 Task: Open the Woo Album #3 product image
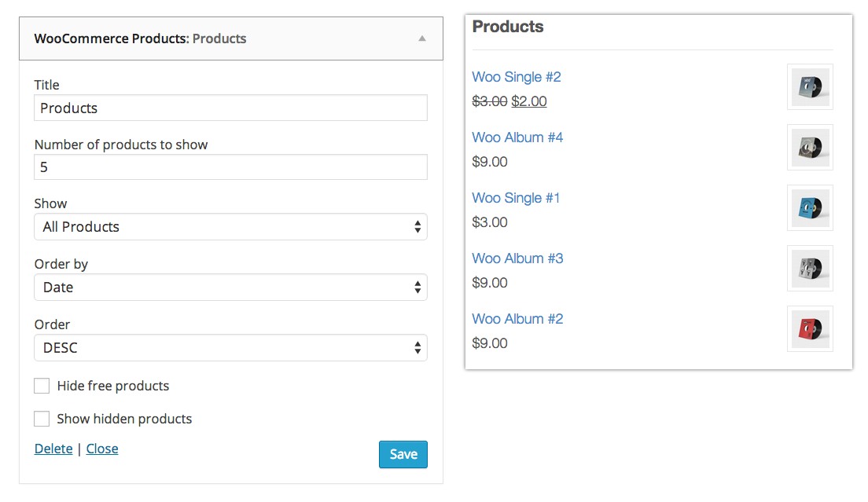click(x=810, y=268)
